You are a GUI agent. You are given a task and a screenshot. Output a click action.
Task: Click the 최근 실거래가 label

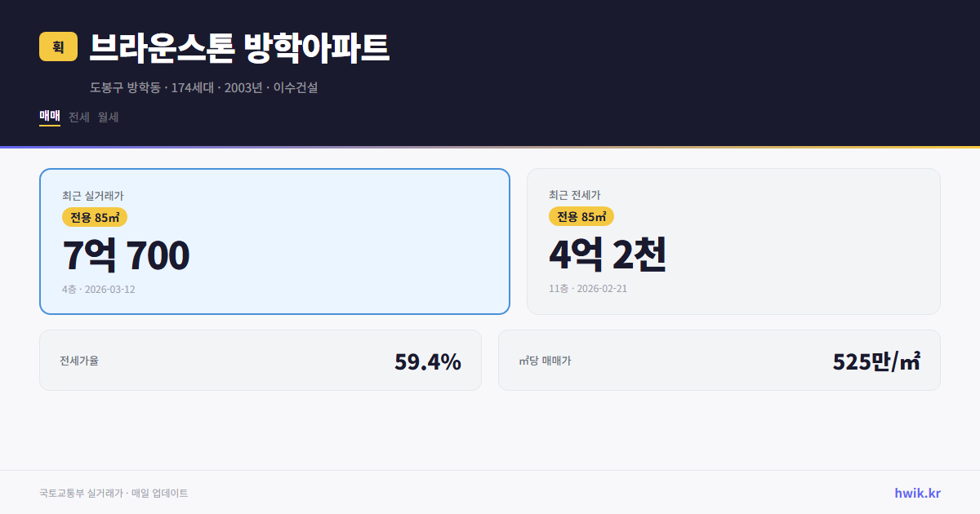pos(92,195)
